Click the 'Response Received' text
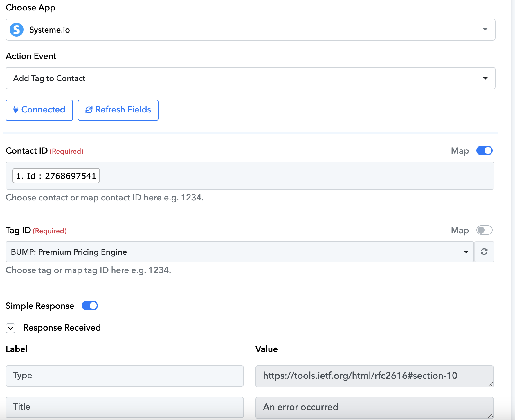 coord(62,328)
